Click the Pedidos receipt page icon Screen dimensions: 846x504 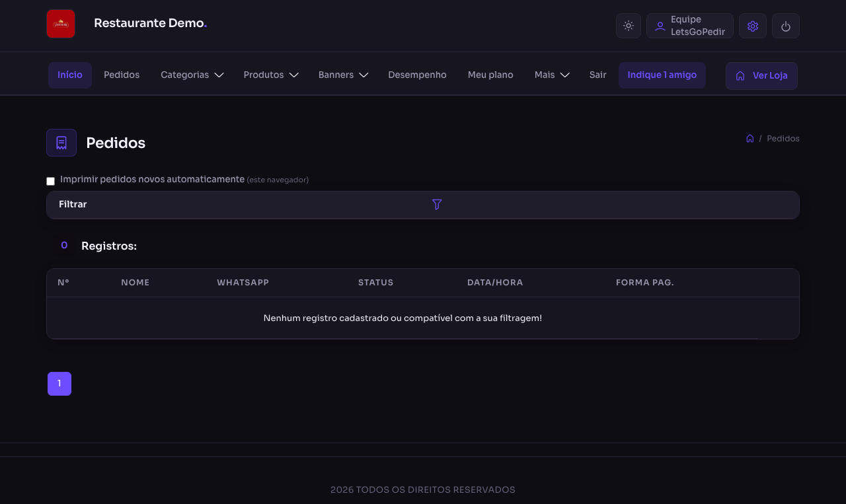(x=61, y=143)
